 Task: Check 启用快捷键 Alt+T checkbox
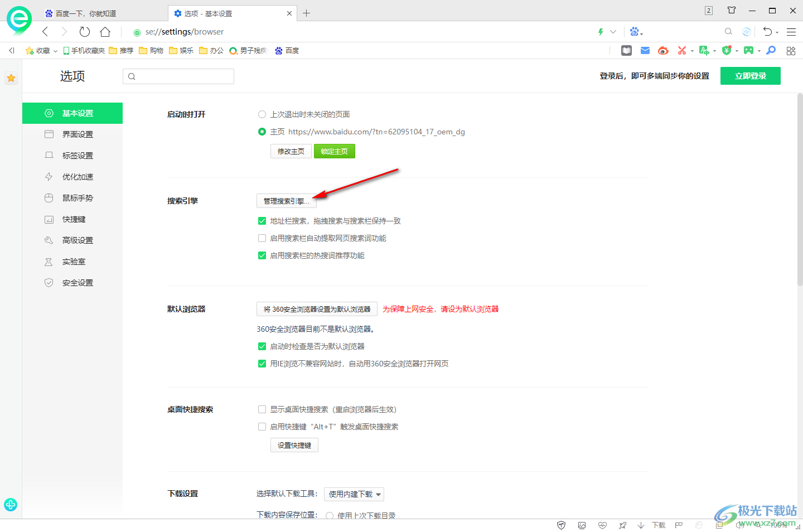[x=262, y=427]
